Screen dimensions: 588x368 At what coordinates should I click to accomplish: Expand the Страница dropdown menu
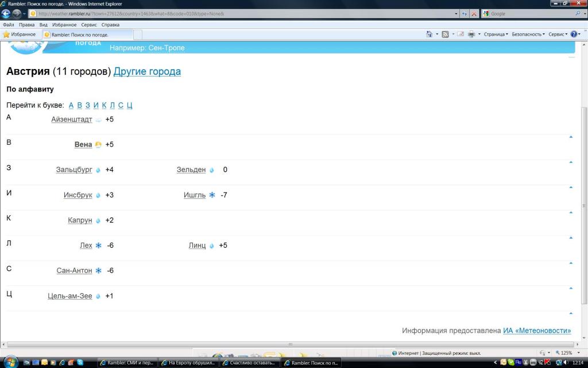click(x=496, y=34)
